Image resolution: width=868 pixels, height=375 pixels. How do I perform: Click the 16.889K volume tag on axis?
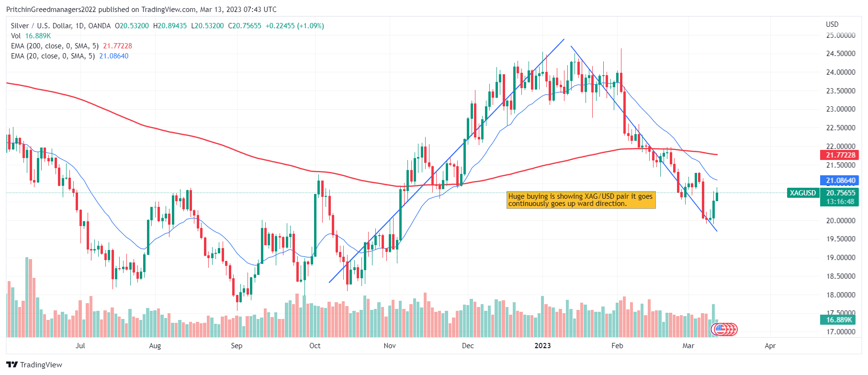pos(839,320)
